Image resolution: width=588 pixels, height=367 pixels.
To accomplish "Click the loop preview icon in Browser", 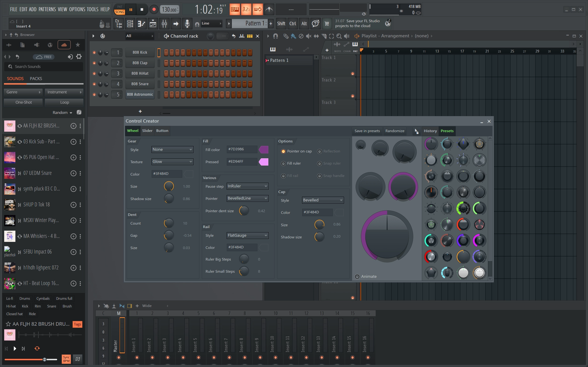I will click(37, 349).
